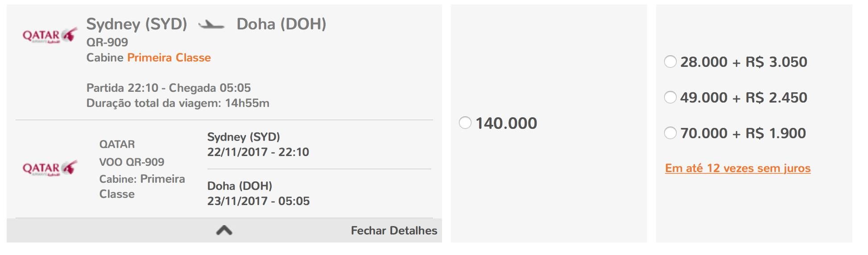Click the QR-909 flight number under the route
This screenshot has width=868, height=255.
coord(107,42)
